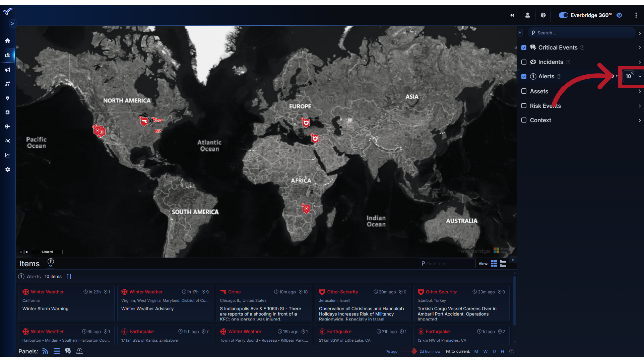Switch items to grid view
644x362 pixels.
pos(494,264)
